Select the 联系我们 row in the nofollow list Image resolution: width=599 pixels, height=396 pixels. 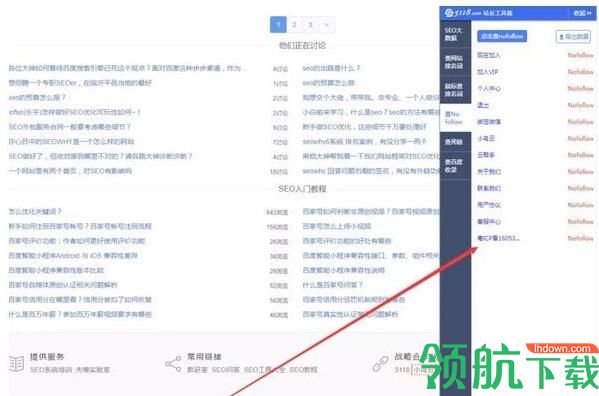[x=535, y=188]
